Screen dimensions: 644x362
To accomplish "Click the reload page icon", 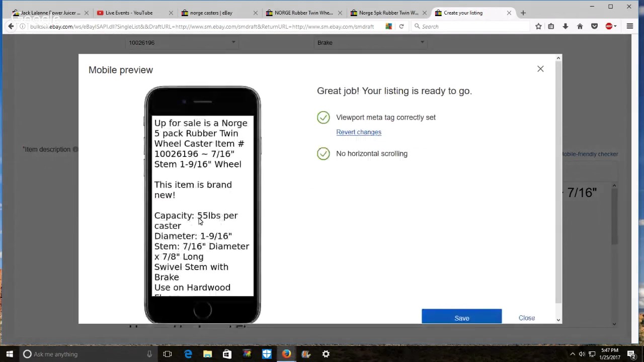I will [401, 26].
